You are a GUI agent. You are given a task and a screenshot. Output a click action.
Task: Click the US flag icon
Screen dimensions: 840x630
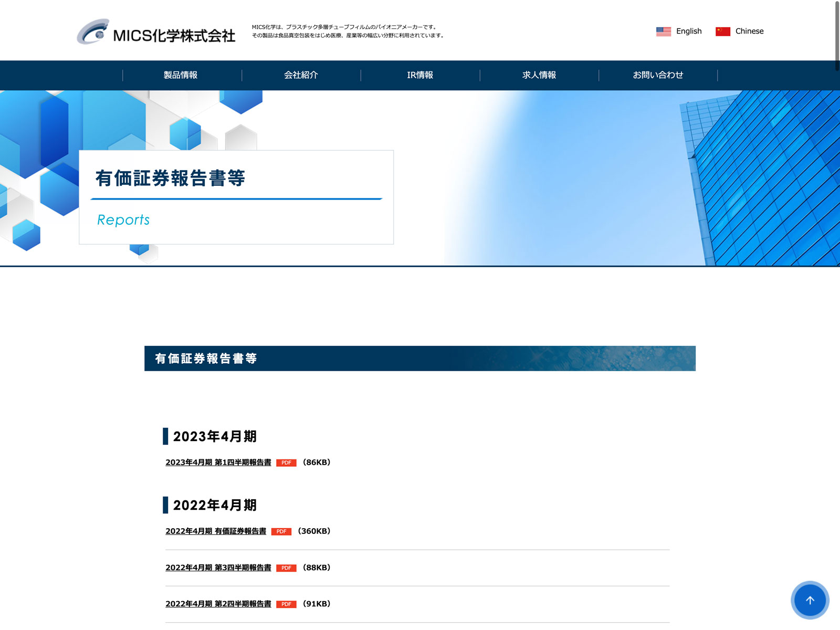pyautogui.click(x=664, y=31)
